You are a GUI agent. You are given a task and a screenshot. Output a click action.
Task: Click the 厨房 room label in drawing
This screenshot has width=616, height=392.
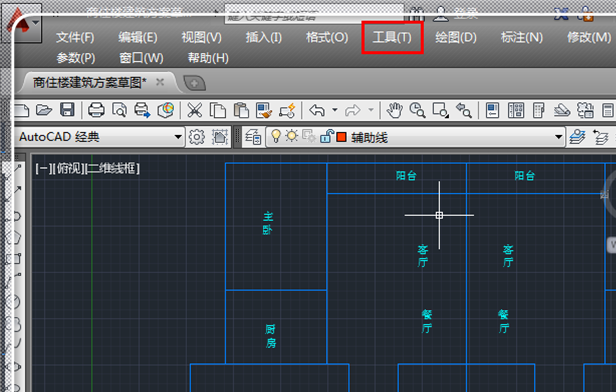(270, 336)
